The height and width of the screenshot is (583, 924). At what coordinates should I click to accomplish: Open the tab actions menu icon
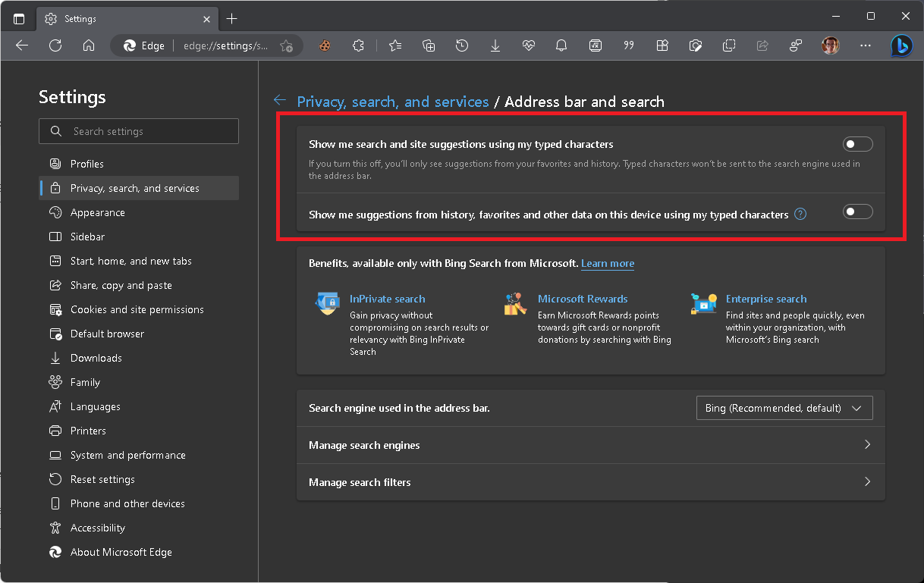tap(19, 18)
